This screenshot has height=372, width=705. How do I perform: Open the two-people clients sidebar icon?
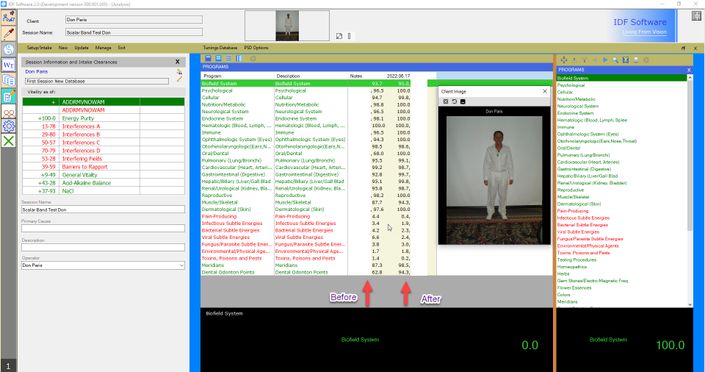9,112
